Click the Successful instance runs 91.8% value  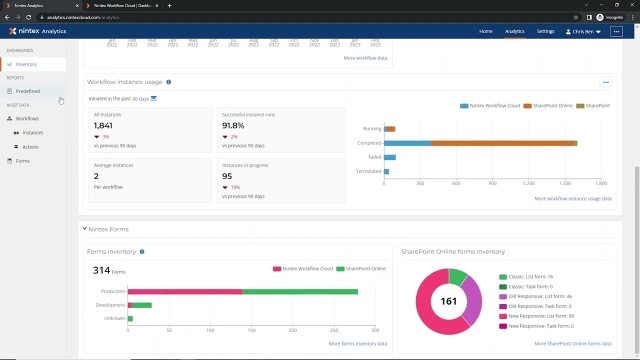click(x=233, y=126)
